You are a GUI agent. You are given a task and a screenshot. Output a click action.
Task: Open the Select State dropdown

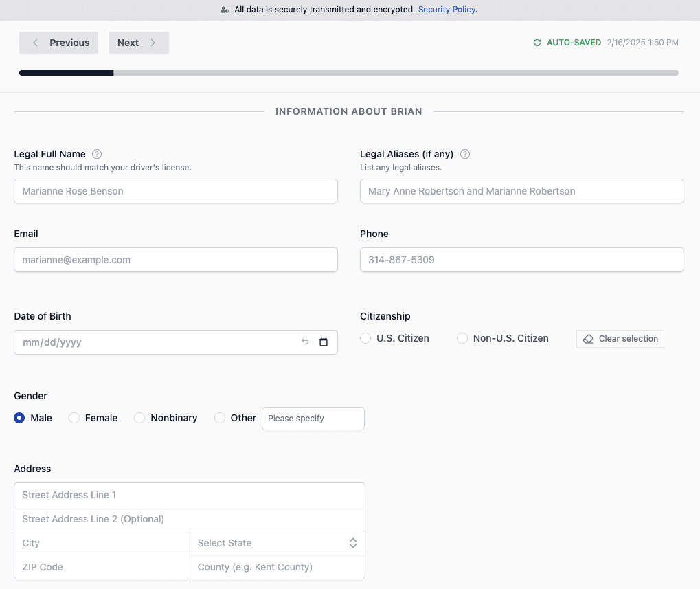click(x=277, y=543)
